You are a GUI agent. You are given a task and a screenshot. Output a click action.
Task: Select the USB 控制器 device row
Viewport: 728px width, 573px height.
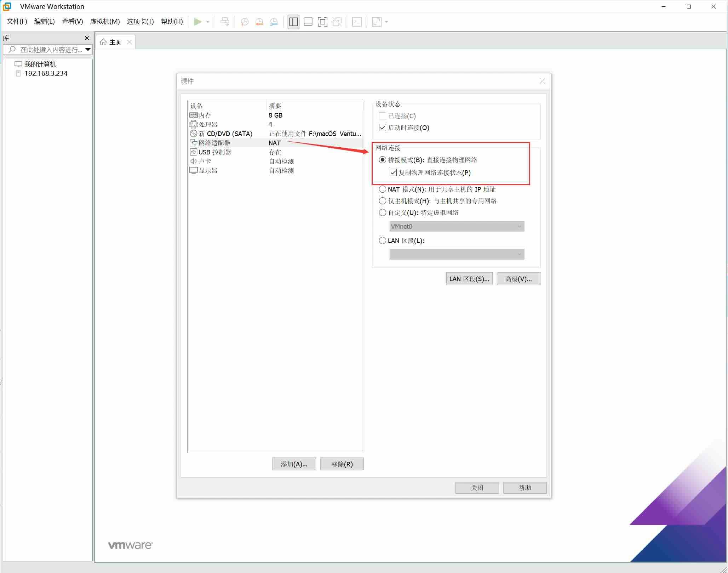(275, 152)
